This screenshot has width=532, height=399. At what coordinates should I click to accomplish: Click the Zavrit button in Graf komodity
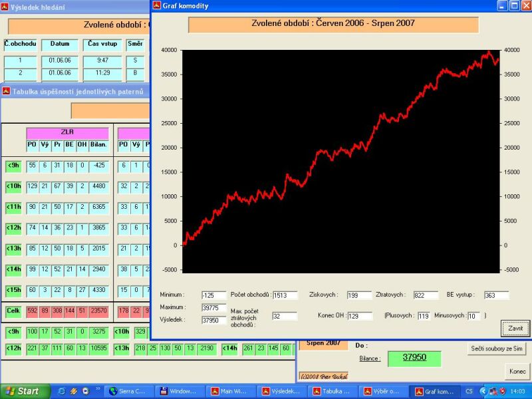[x=515, y=328]
